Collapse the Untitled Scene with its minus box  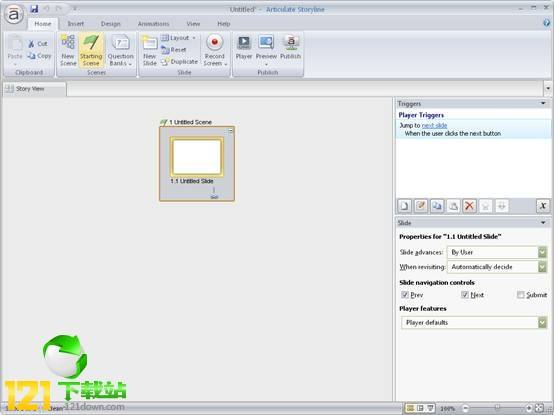[230, 131]
